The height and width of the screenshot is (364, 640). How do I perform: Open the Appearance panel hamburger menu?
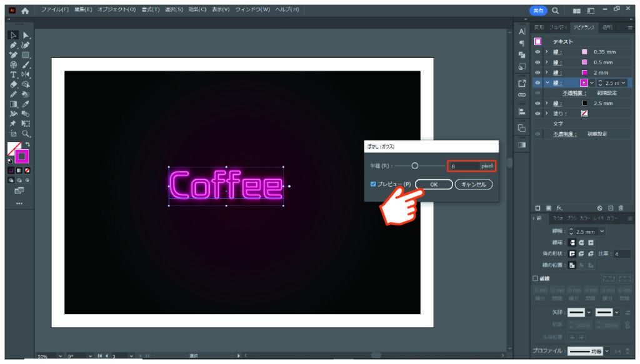click(x=630, y=27)
